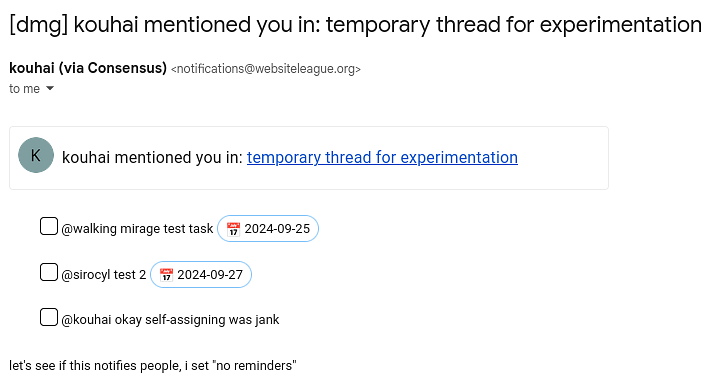Click 'kouhai mentioned you in:' card text
710x392 pixels.
tap(153, 158)
